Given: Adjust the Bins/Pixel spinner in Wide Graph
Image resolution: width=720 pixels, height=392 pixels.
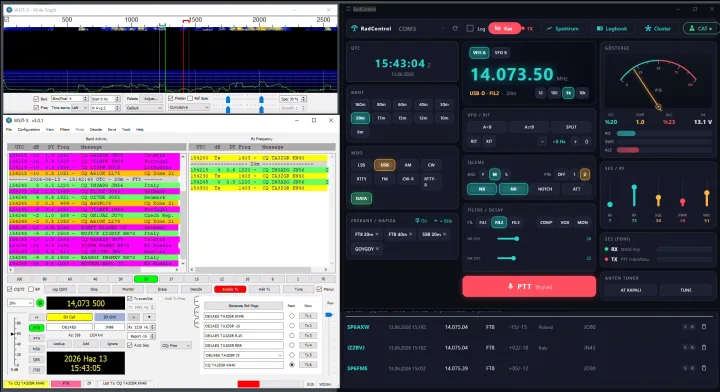Looking at the screenshot, I should [x=85, y=99].
